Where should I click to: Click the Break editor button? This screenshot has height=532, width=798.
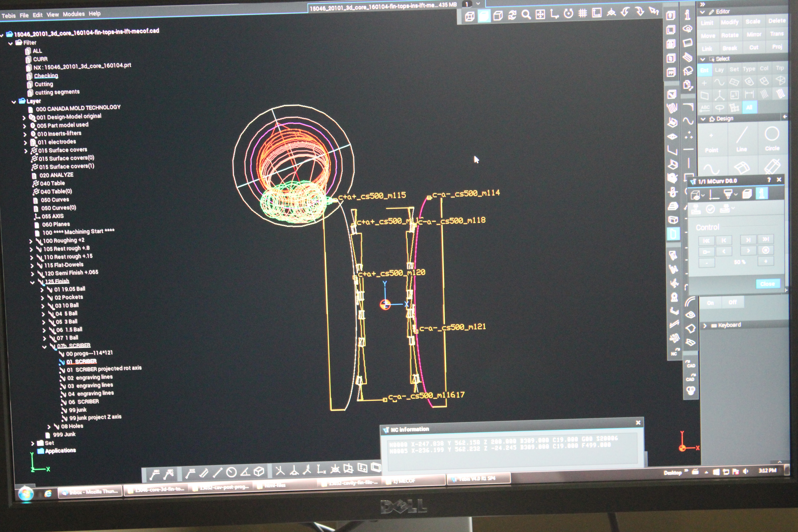[x=729, y=48]
